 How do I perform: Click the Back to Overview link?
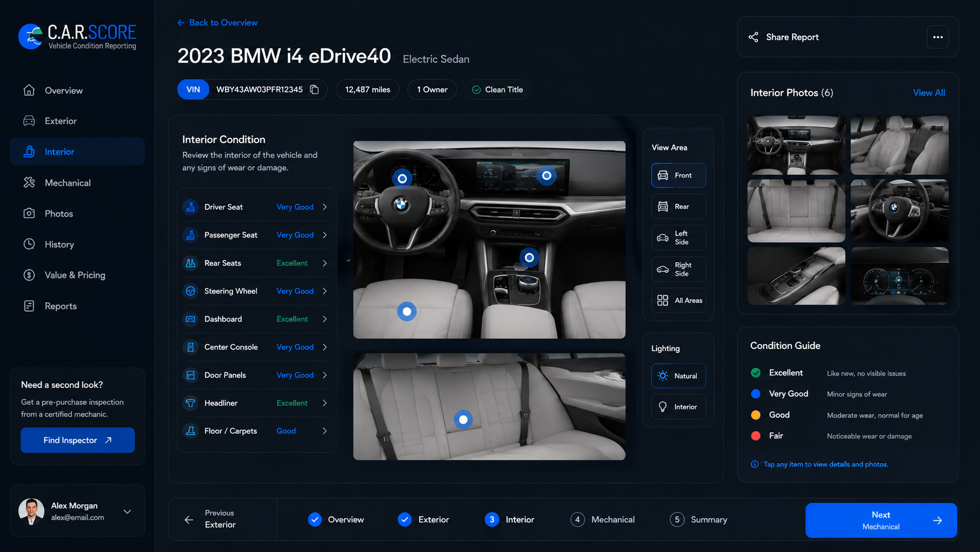point(217,23)
